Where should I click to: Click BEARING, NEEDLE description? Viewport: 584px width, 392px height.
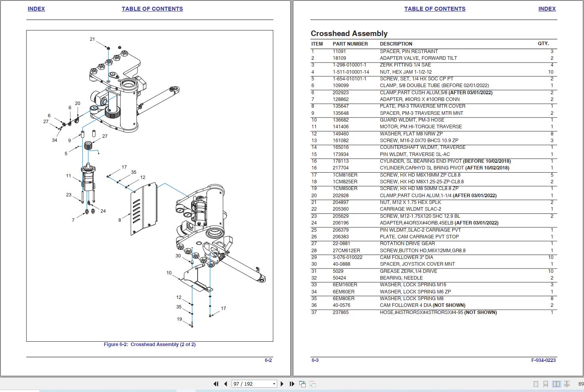click(401, 278)
